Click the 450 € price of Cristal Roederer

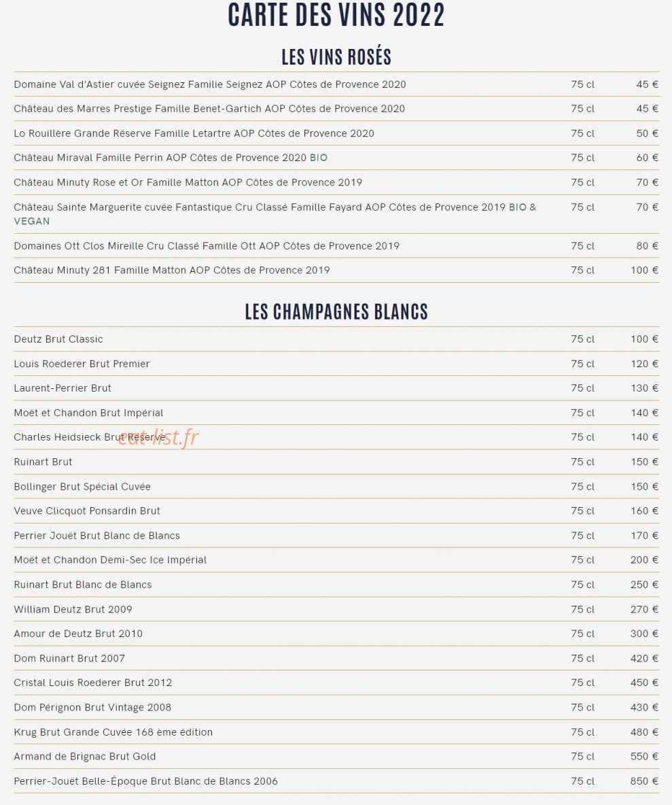click(644, 683)
